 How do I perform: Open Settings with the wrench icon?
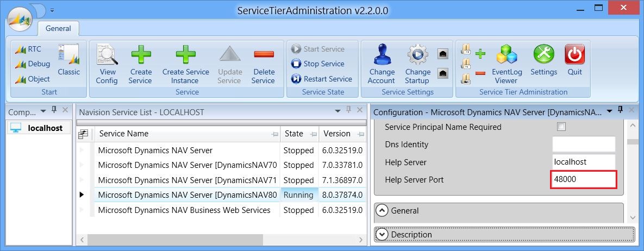point(544,60)
